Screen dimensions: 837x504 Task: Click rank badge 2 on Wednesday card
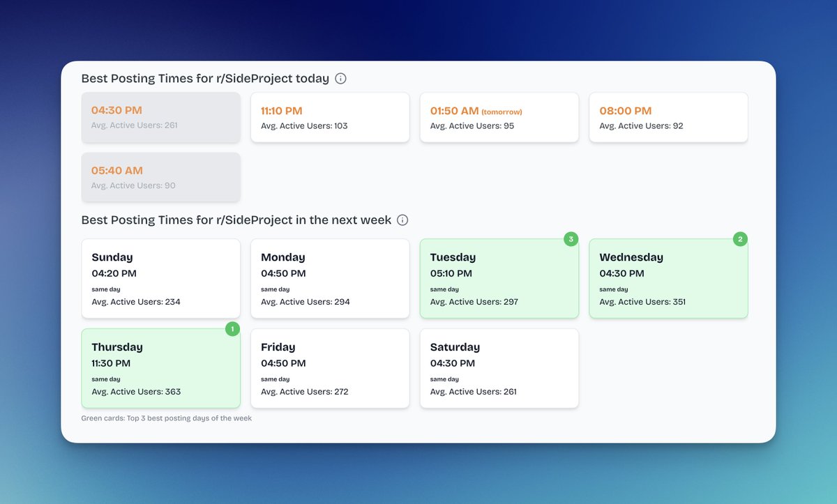741,239
